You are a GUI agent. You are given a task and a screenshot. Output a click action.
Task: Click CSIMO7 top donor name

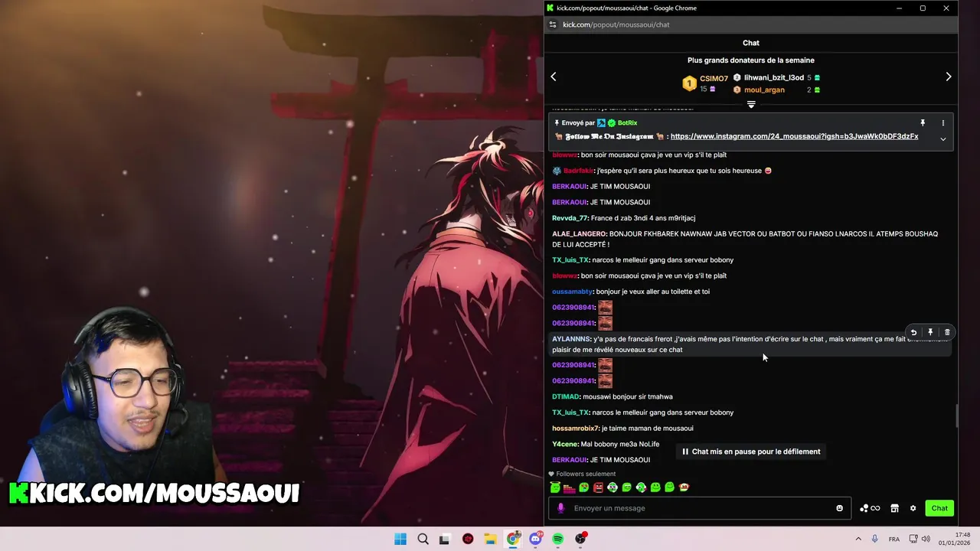click(714, 79)
